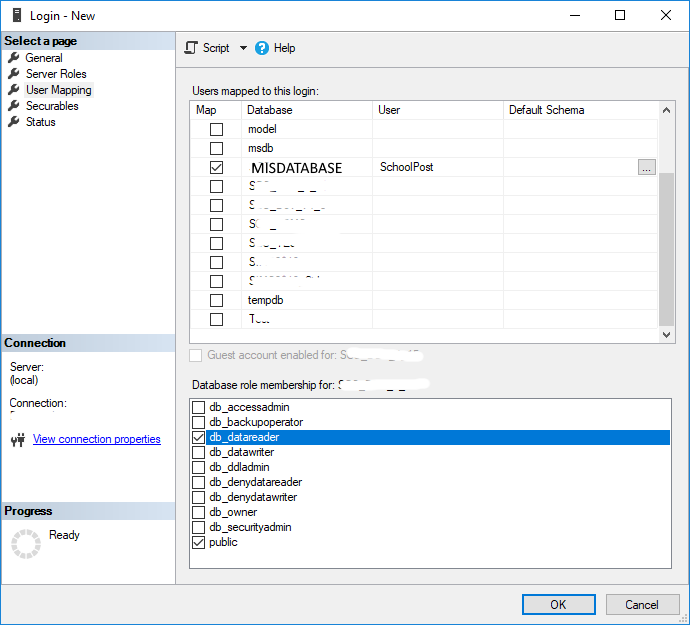Viewport: 690px width, 625px height.
Task: Enable the db_owner role
Action: tap(198, 512)
